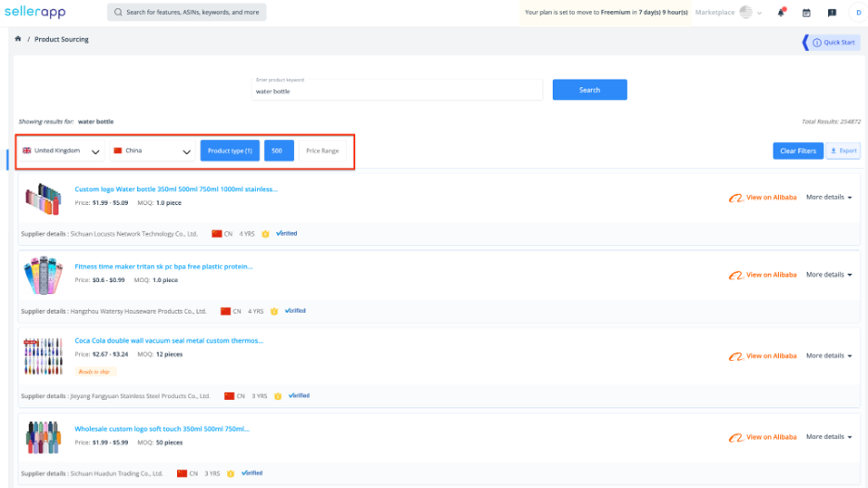Click the product keyword input field

397,90
